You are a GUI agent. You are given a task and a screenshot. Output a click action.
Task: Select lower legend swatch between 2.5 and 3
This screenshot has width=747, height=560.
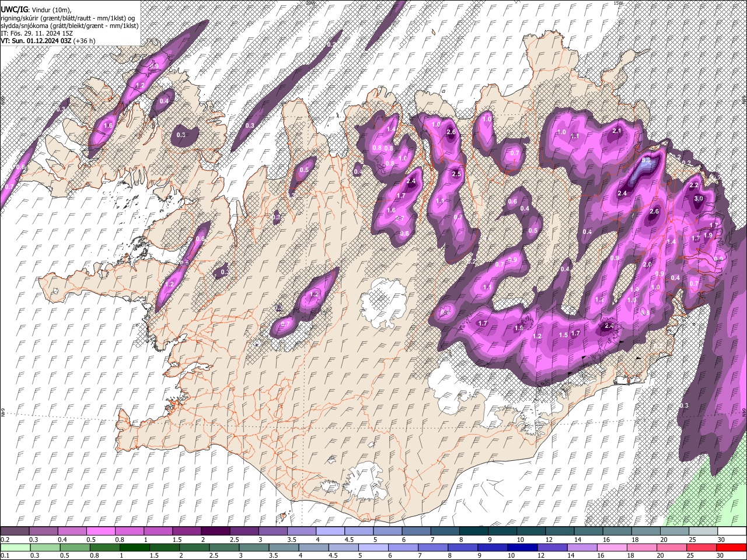pos(224,547)
